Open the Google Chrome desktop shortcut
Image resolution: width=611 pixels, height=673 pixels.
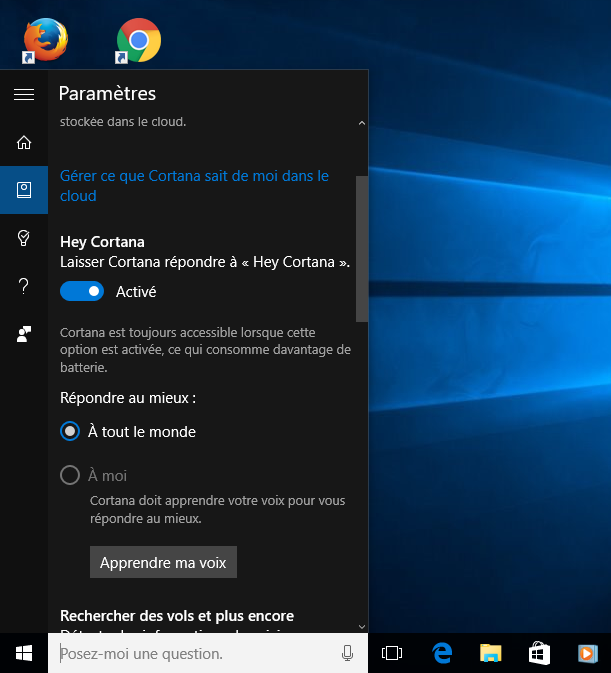[x=139, y=40]
